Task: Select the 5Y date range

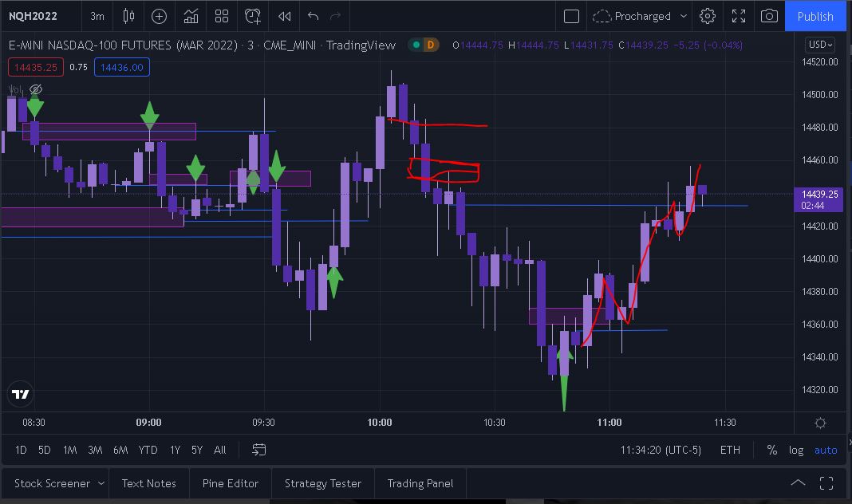Action: pos(197,450)
